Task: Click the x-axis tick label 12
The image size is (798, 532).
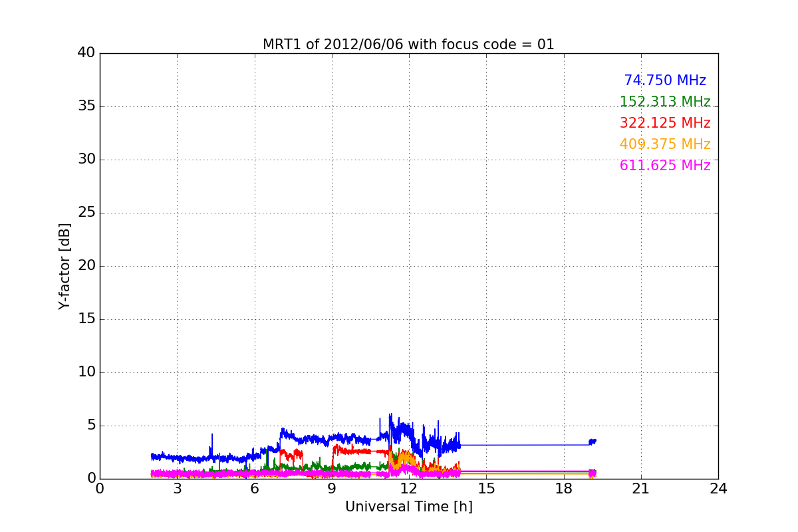Action: [x=409, y=489]
